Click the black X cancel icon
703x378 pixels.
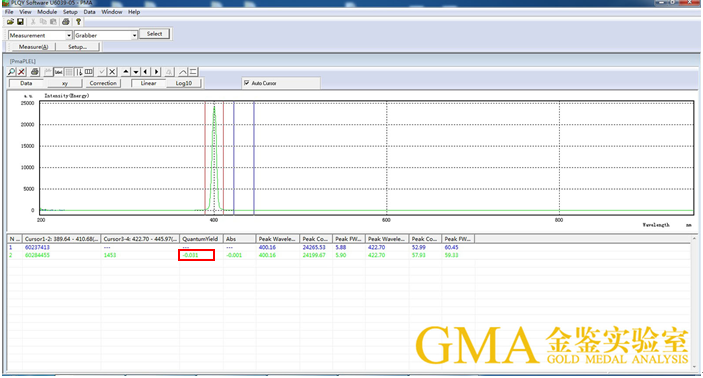tap(112, 72)
